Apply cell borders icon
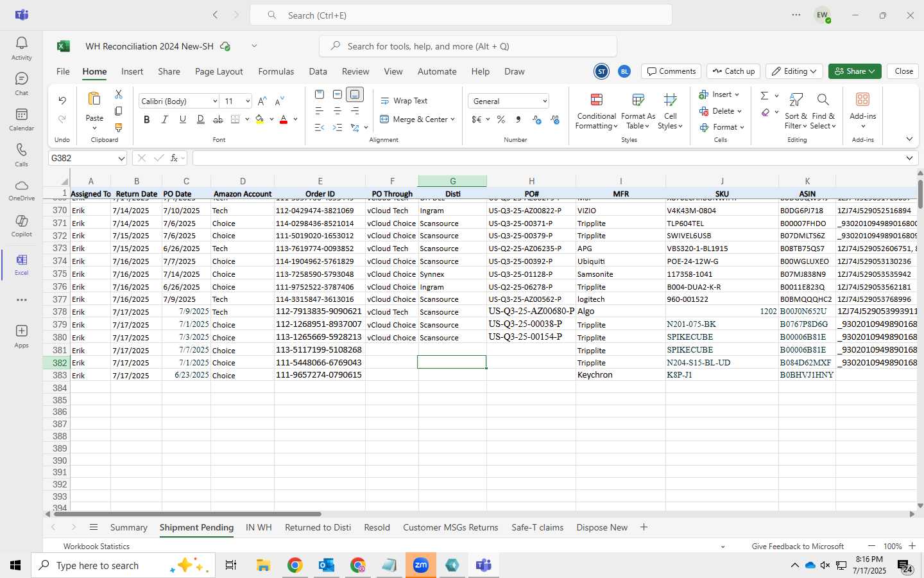924x578 pixels. [235, 119]
